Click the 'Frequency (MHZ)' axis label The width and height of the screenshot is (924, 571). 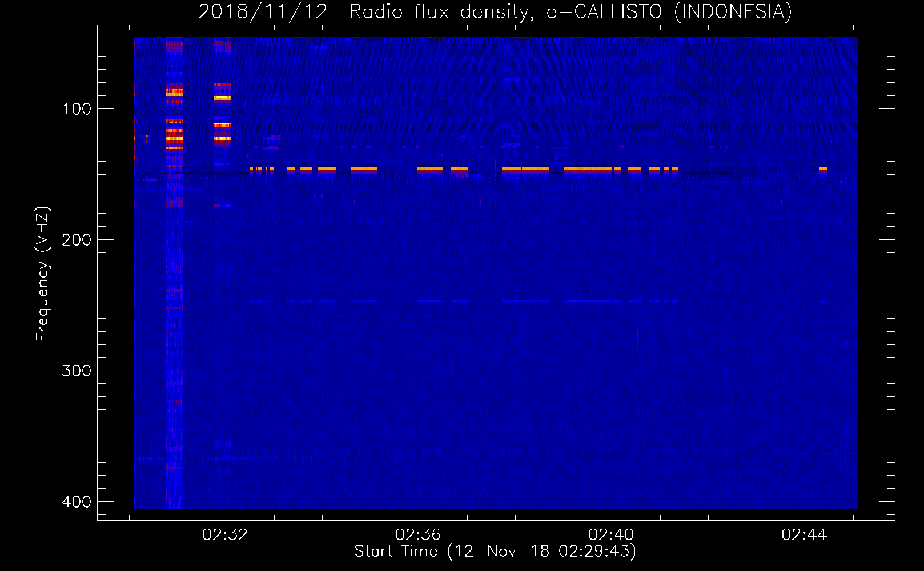click(43, 274)
